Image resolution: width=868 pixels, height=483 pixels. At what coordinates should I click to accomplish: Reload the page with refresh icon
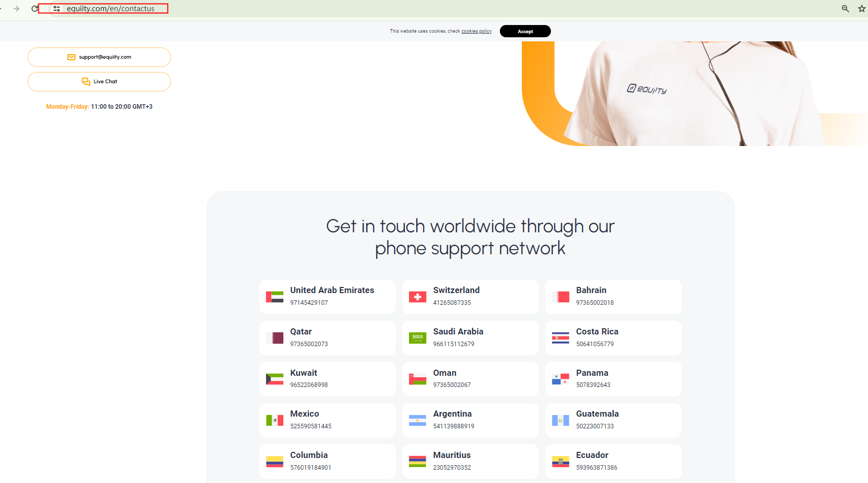(34, 9)
